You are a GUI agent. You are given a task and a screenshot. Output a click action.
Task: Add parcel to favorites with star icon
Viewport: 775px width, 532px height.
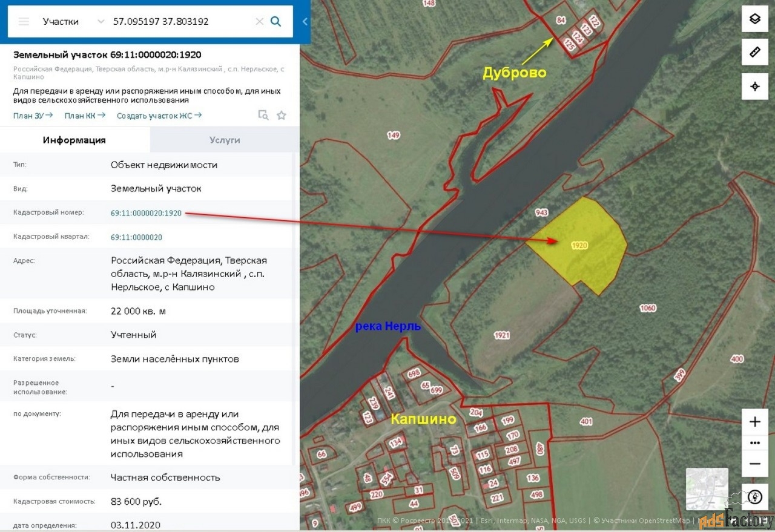click(282, 115)
